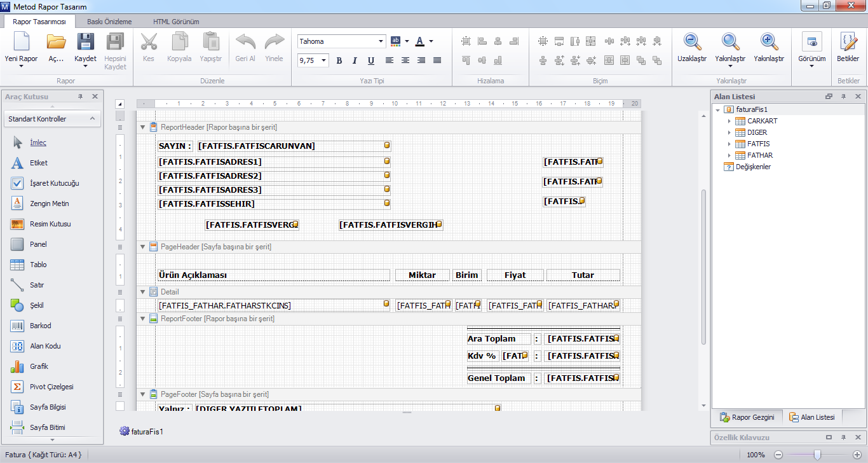Toggle underline text formatting
Viewport: 868px width, 463px height.
[371, 61]
